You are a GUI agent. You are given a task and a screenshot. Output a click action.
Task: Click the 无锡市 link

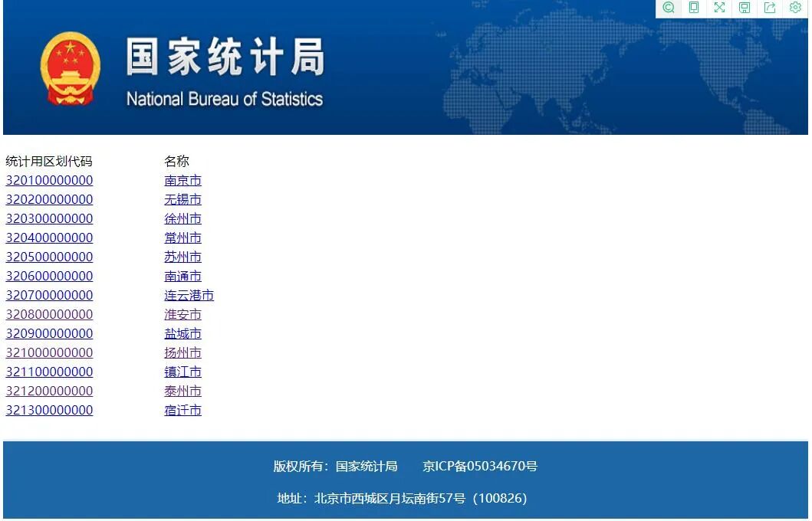[182, 199]
